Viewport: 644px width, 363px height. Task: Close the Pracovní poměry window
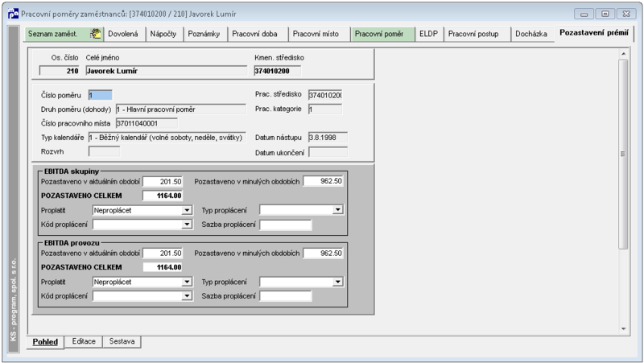click(x=626, y=14)
